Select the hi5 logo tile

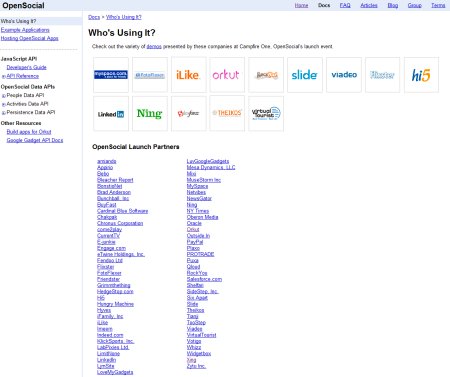(x=421, y=75)
